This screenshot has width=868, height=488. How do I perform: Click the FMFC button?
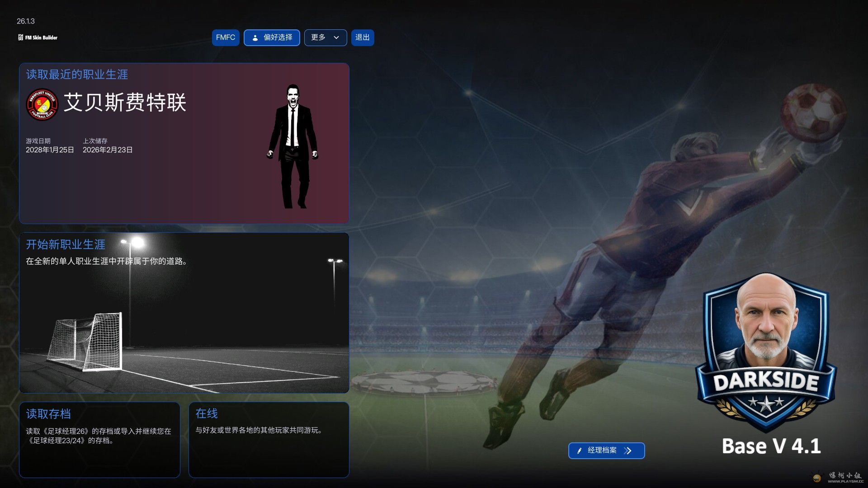[225, 38]
